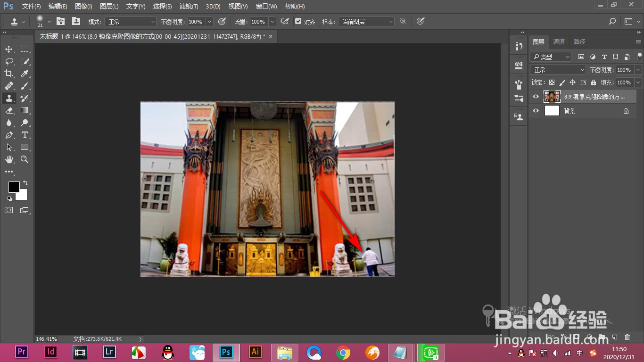Select the Quick Selection tool
The image size is (644, 362).
(x=25, y=61)
